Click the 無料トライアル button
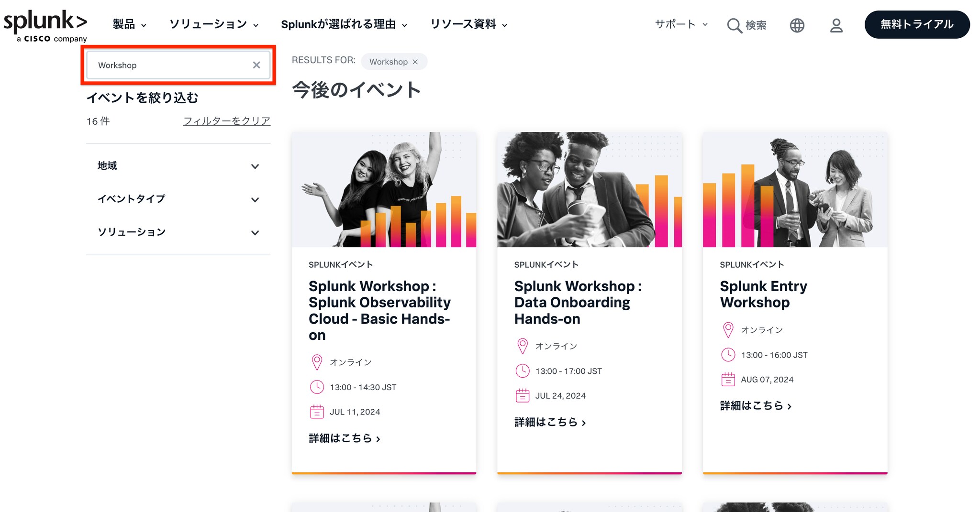This screenshot has height=512, width=980. [x=917, y=24]
